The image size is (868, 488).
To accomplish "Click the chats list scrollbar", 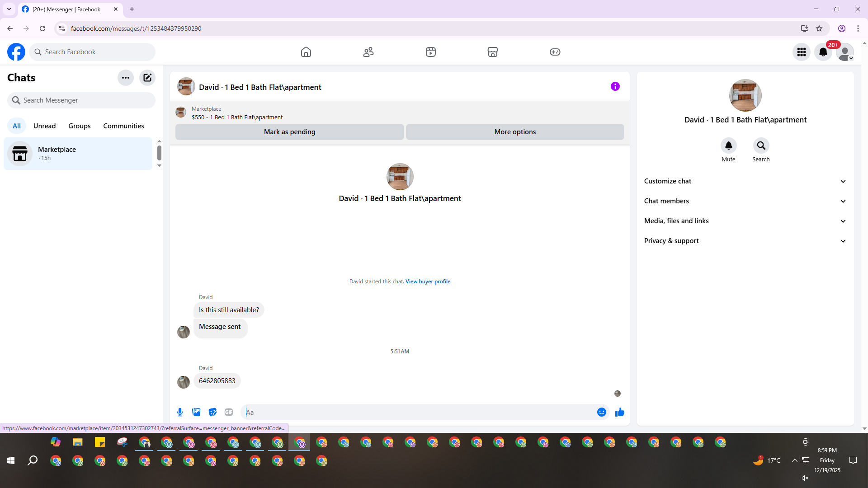I will pos(159,153).
